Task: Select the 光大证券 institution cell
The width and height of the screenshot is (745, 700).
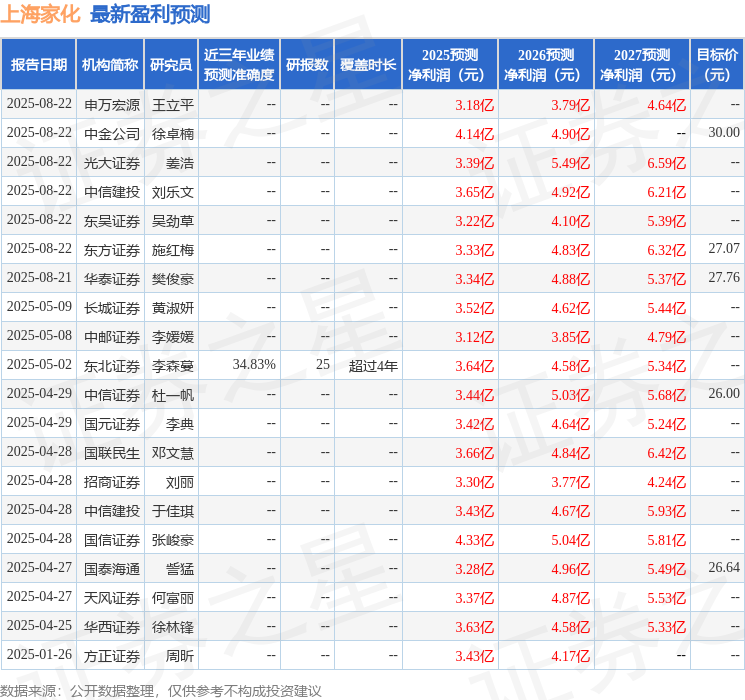Action: point(112,163)
